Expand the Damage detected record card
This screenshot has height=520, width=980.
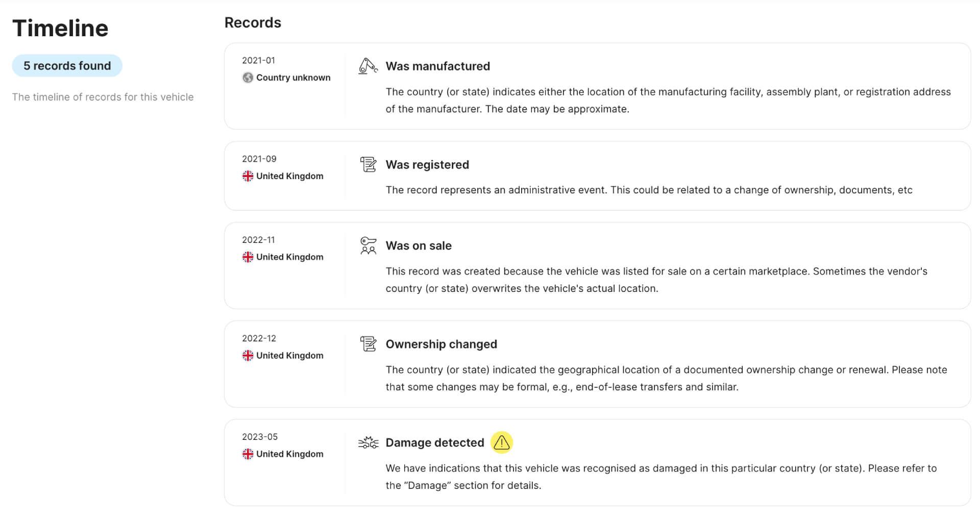[x=597, y=462]
